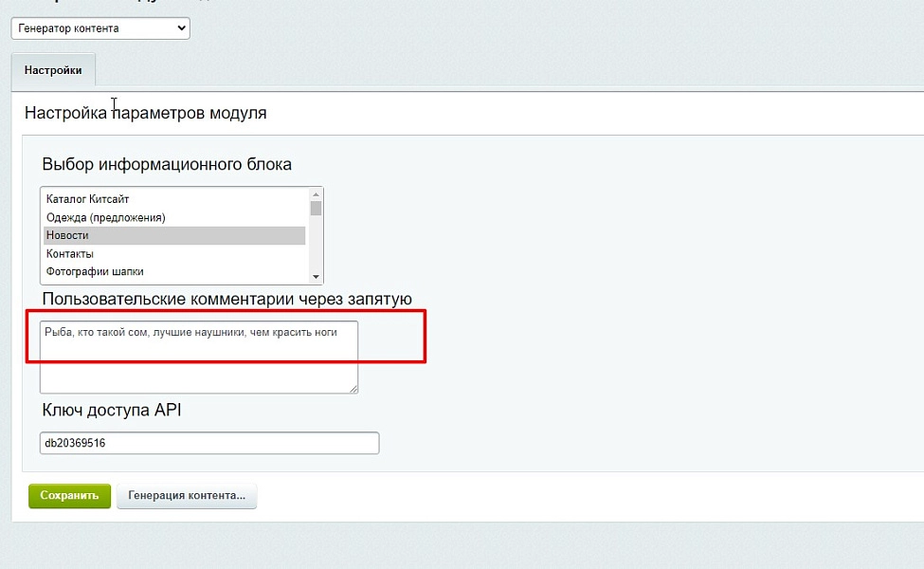This screenshot has width=924, height=569.
Task: Focus the user comments text area
Action: point(199,358)
